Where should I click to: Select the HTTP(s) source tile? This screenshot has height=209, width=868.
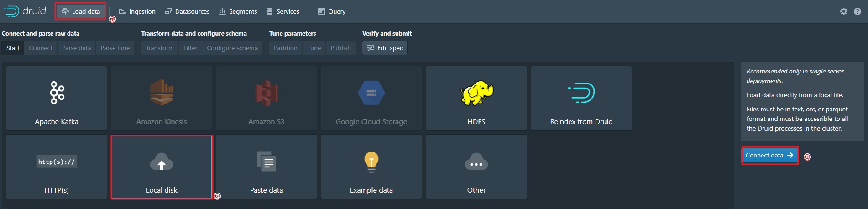pyautogui.click(x=57, y=167)
